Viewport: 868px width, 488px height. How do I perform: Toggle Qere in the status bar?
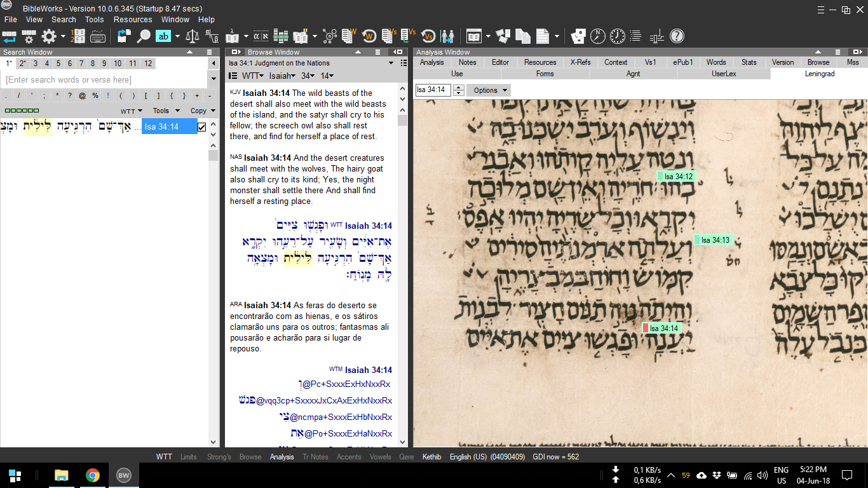[407, 457]
